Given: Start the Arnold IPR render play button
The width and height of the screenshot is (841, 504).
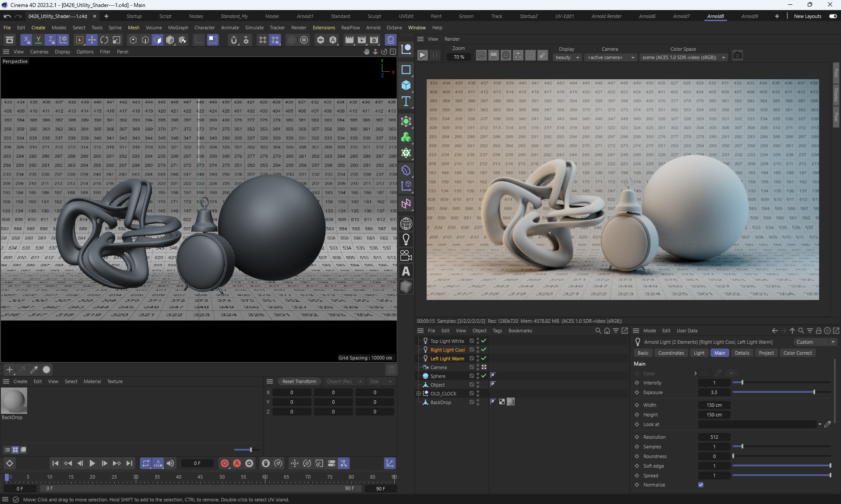Looking at the screenshot, I should 422,56.
